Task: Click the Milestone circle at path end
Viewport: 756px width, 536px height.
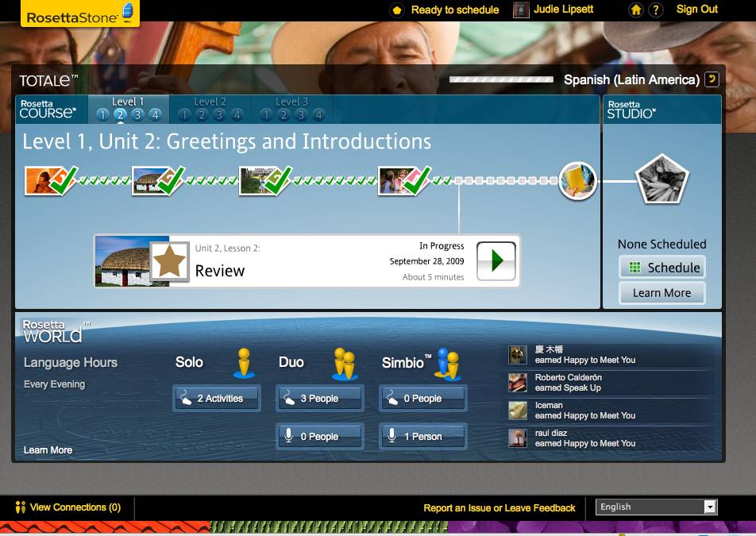Action: [x=578, y=181]
